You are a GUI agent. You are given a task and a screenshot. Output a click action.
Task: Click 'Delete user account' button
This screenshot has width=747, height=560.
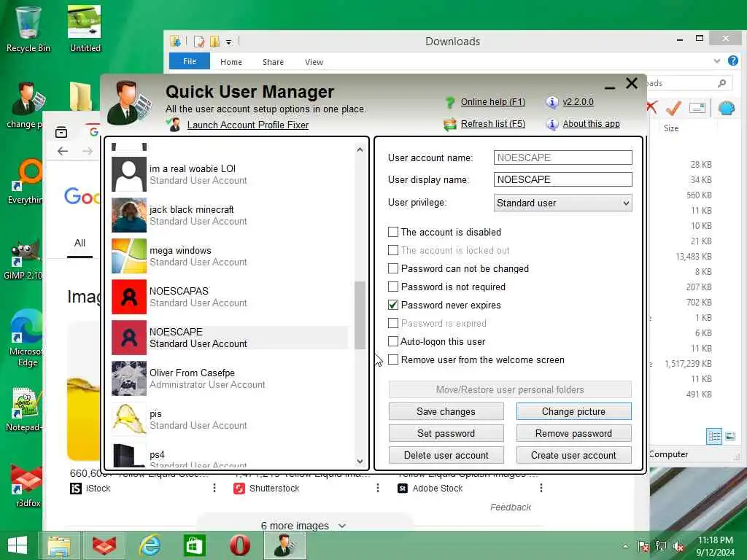point(446,455)
